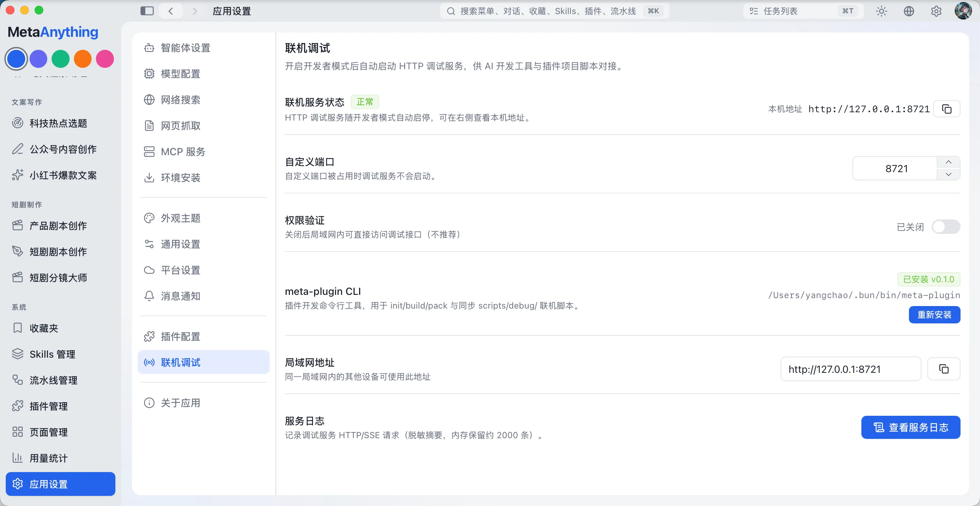Screen dimensions: 980x506
Task: Click the LAN address http://127.0.0.1:8721 field
Action: pyautogui.click(x=851, y=369)
